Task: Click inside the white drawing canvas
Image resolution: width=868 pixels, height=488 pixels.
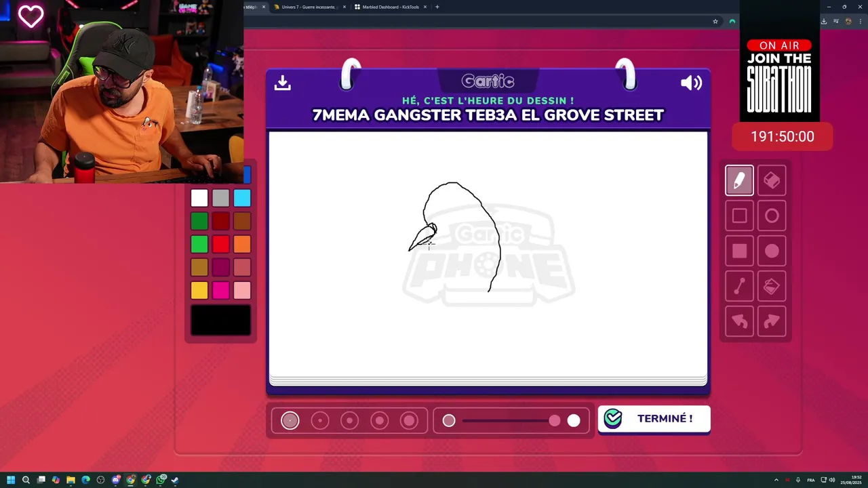Action: (x=488, y=254)
